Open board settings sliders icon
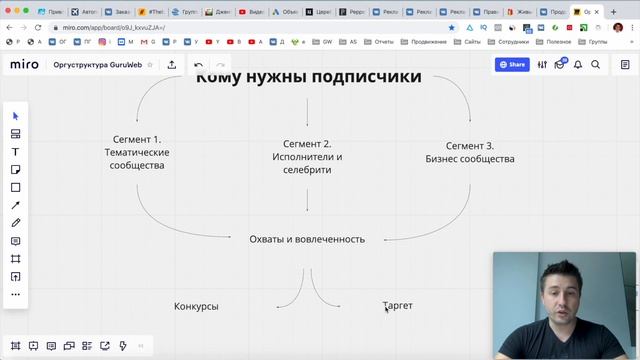Screen dimensions: 640x360 (542, 64)
